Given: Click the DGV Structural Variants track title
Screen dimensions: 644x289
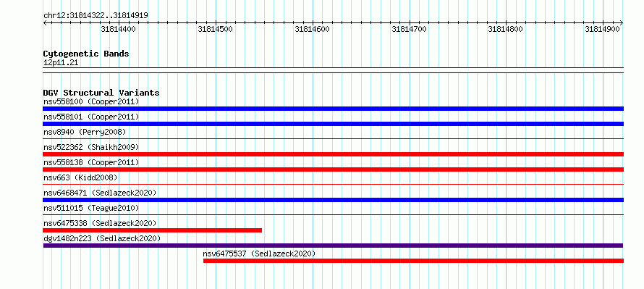Looking at the screenshot, I should point(101,93).
